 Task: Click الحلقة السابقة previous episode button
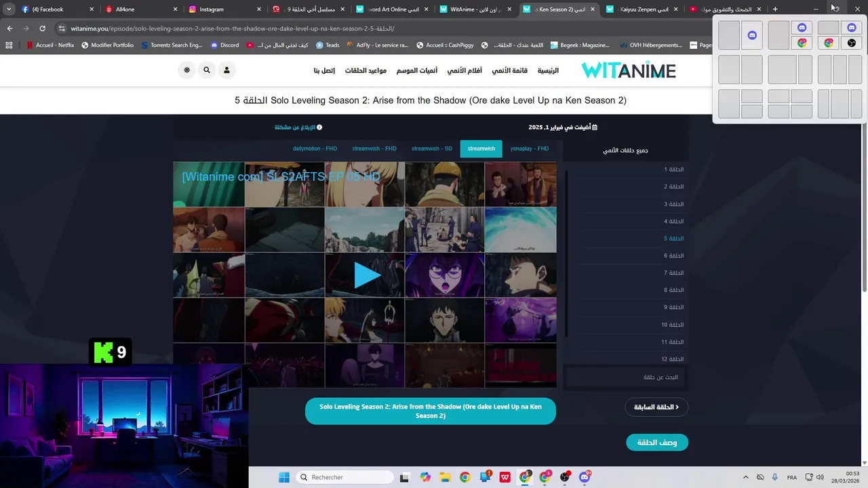656,407
